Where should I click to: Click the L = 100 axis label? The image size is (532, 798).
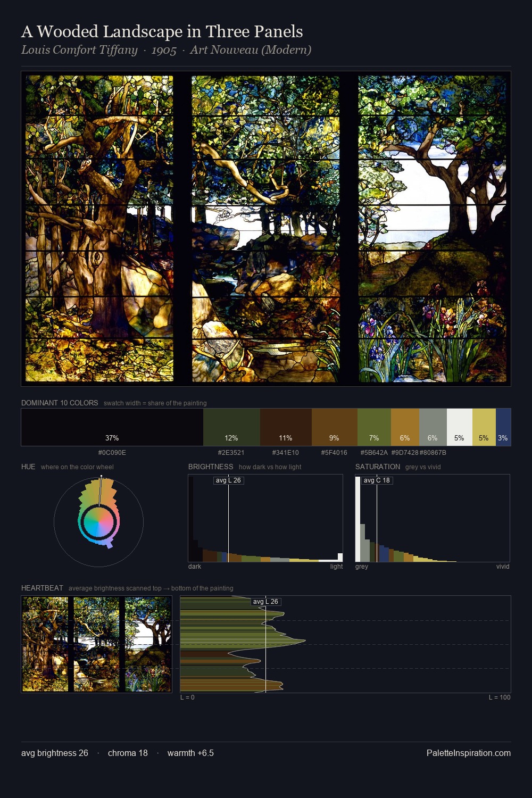click(500, 697)
